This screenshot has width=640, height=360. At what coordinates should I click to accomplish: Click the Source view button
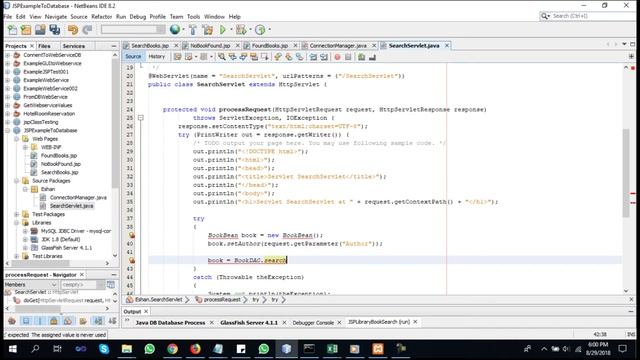[x=133, y=57]
